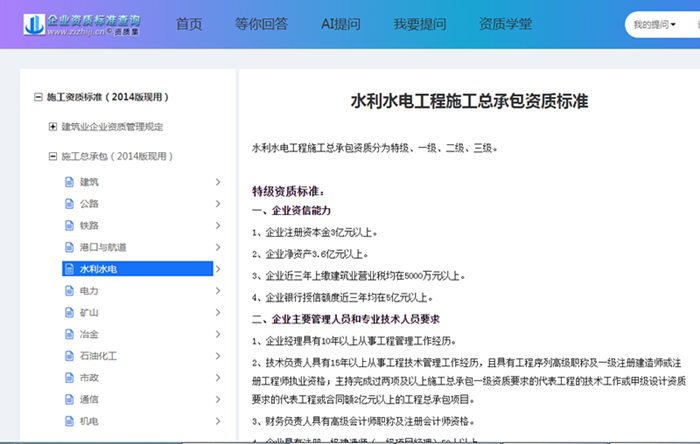The width and height of the screenshot is (700, 444).
Task: Open the 我要提问 navigation item
Action: tap(420, 24)
